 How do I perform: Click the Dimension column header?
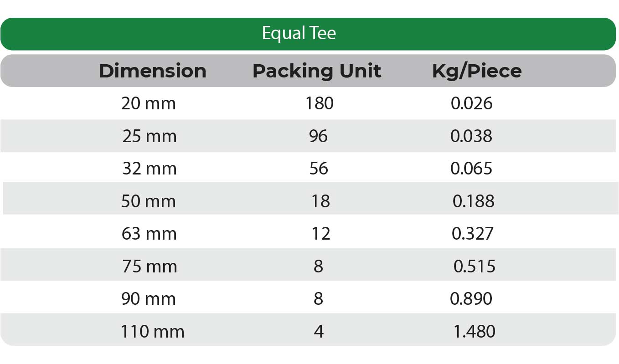(x=152, y=71)
